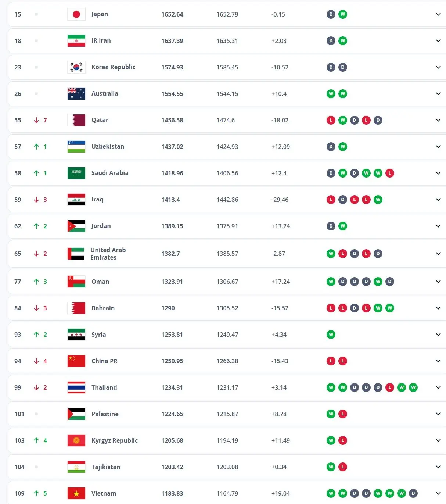Viewport: 446px width, 504px height.
Task: Click the Saudi Arabia flag icon
Action: tap(76, 173)
